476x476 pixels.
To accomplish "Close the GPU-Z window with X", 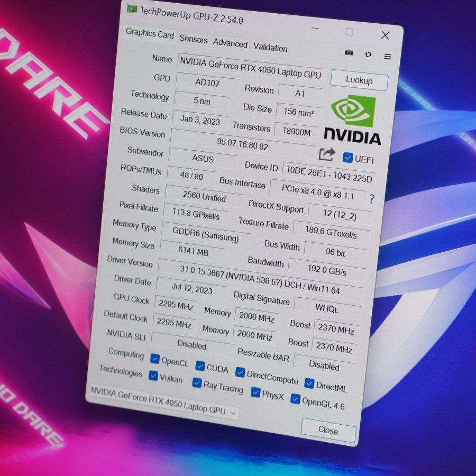I will (385, 35).
